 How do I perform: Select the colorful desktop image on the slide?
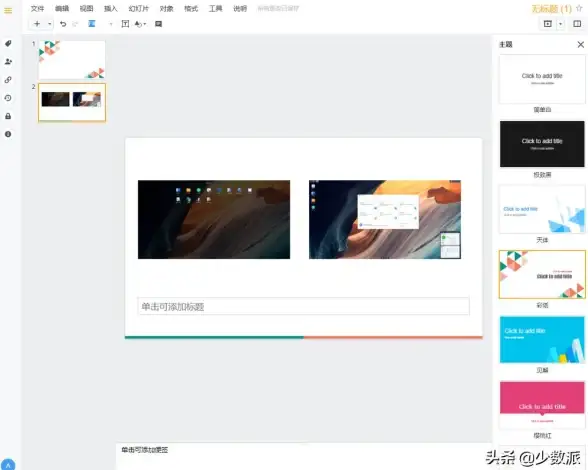pos(385,219)
